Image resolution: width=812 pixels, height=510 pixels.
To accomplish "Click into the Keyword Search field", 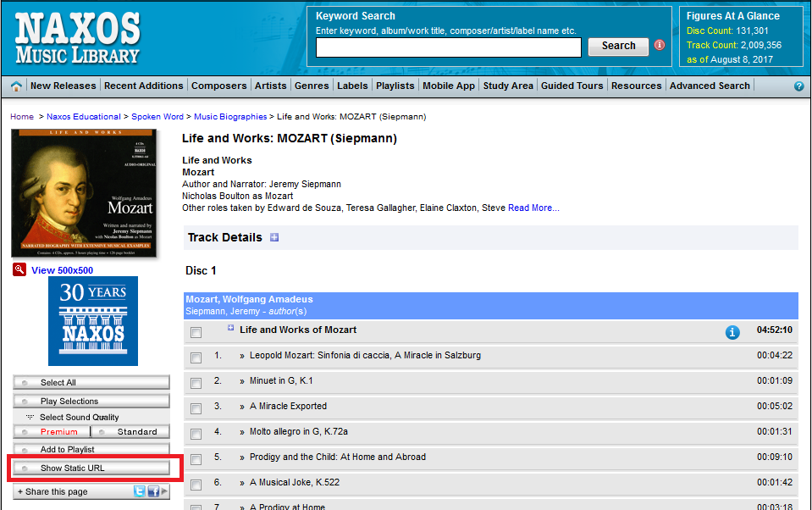I will (x=449, y=47).
